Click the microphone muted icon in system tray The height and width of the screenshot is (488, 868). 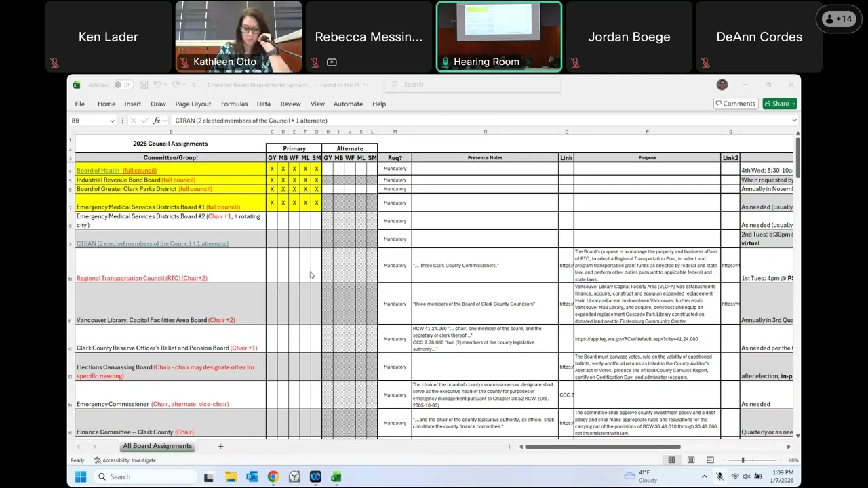[x=719, y=476]
